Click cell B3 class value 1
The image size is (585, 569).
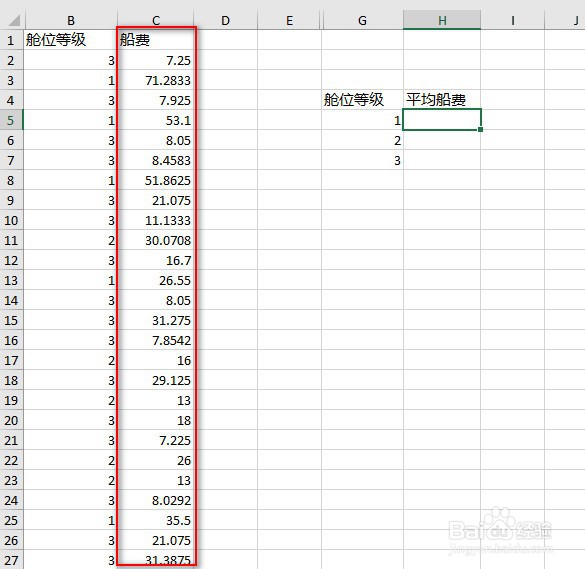[71, 80]
